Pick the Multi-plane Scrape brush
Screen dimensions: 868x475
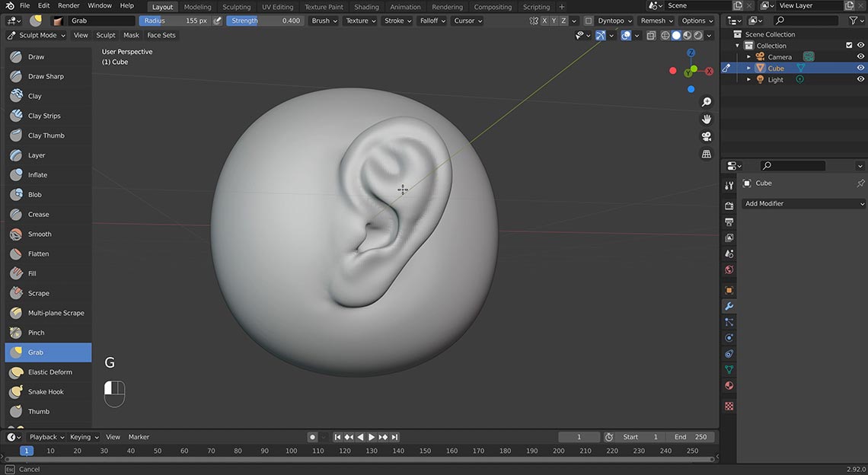[48, 313]
